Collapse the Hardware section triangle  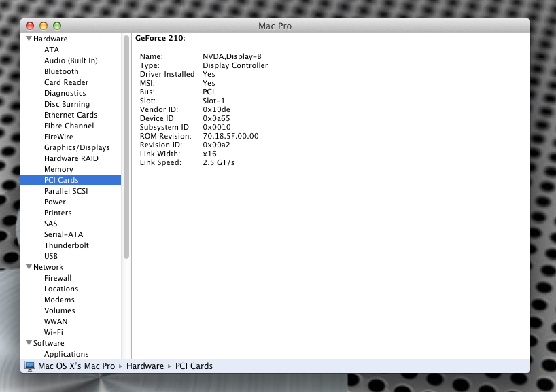29,39
